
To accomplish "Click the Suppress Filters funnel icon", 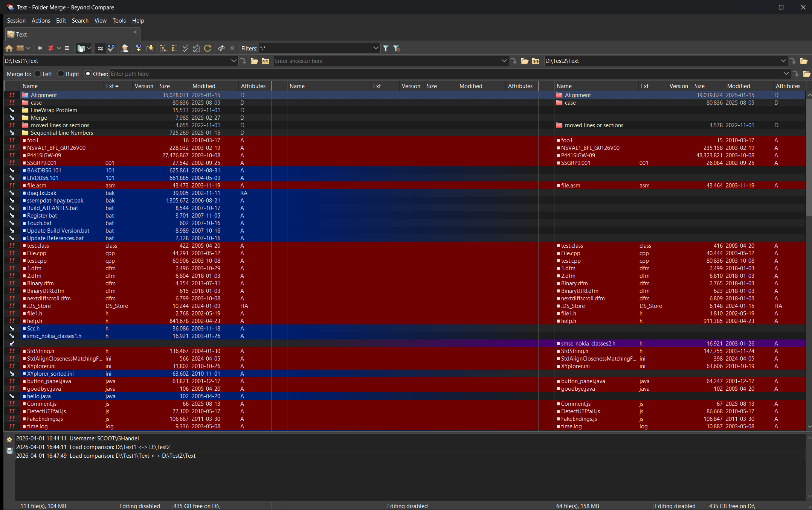I will coord(397,48).
